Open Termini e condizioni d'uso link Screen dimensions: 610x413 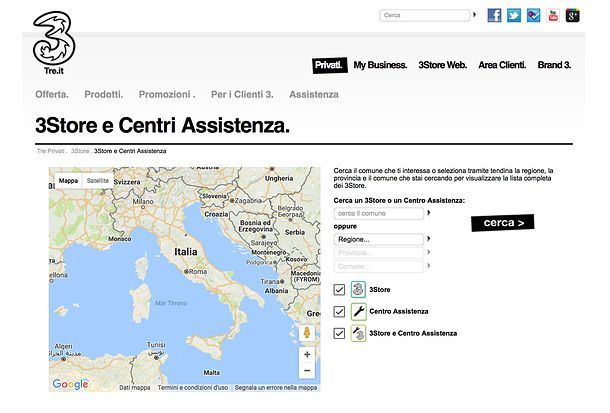pos(193,388)
